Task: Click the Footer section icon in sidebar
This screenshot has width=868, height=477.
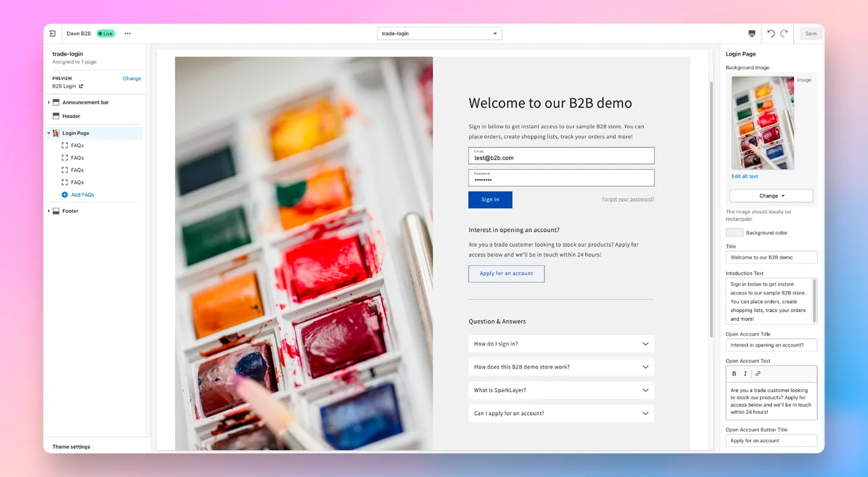Action: 56,211
